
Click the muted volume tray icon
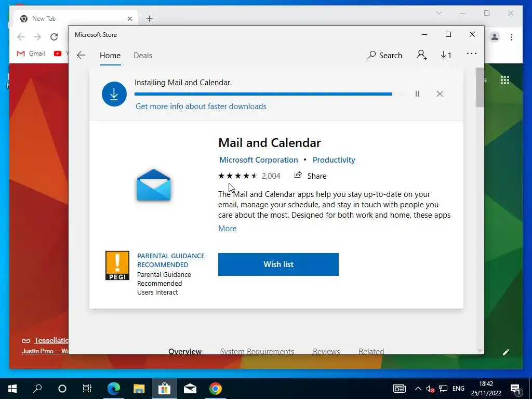(430, 389)
